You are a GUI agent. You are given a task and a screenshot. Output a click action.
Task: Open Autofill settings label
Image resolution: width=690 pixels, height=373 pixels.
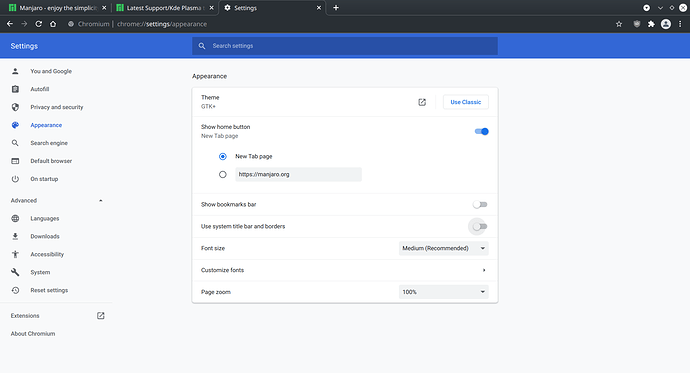pos(40,89)
